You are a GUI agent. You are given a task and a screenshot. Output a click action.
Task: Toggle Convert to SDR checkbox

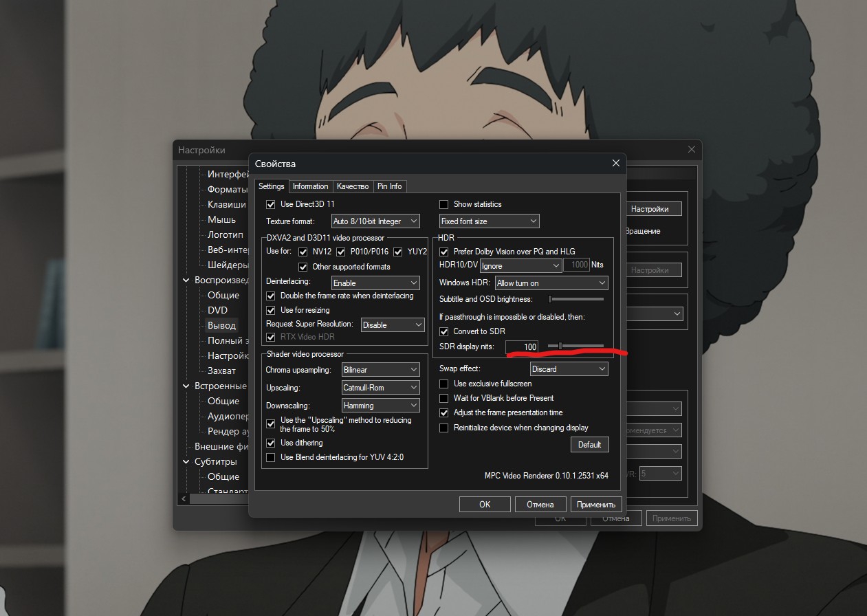pyautogui.click(x=443, y=331)
